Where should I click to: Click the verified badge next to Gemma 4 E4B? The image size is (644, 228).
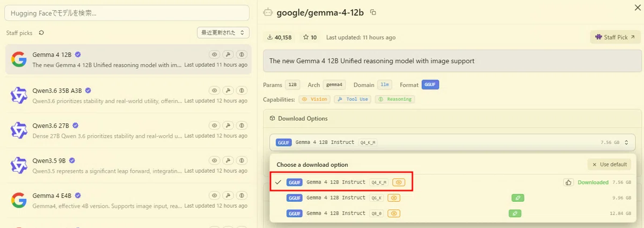pyautogui.click(x=78, y=195)
